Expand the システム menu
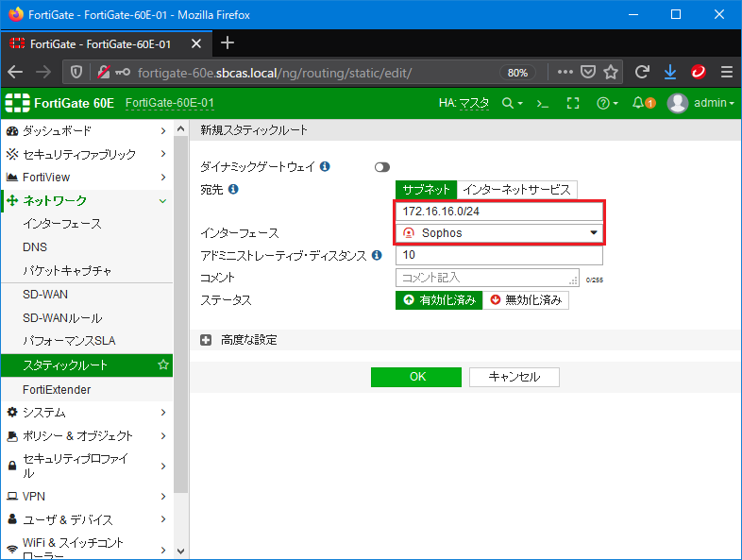The height and width of the screenshot is (560, 742). coord(87,413)
